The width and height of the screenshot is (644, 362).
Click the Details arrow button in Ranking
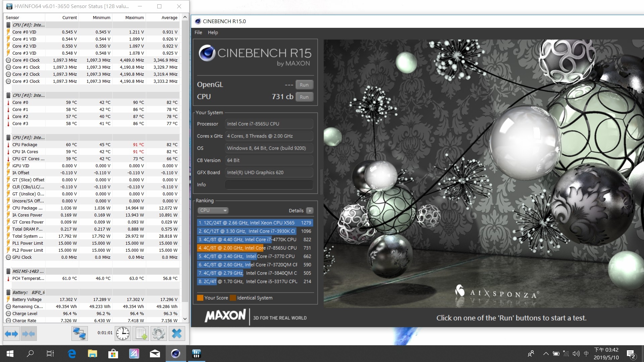(310, 210)
